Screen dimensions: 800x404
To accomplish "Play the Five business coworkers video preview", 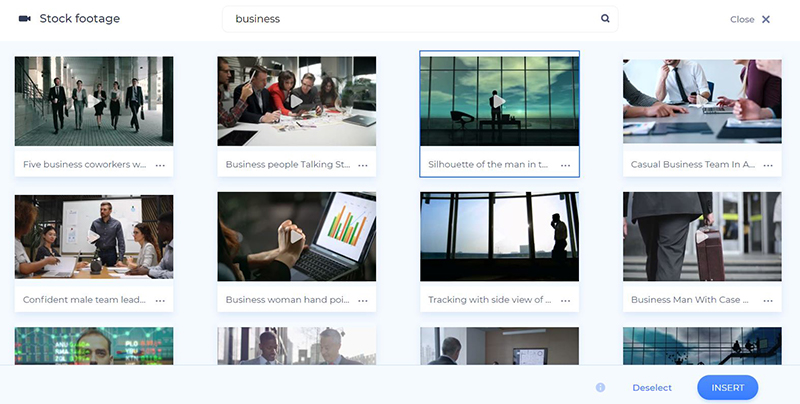I will (x=94, y=101).
